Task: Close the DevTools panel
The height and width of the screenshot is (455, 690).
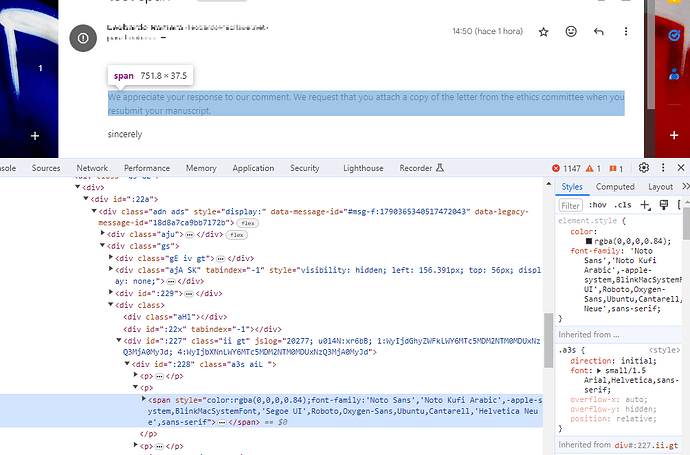Action: click(681, 168)
